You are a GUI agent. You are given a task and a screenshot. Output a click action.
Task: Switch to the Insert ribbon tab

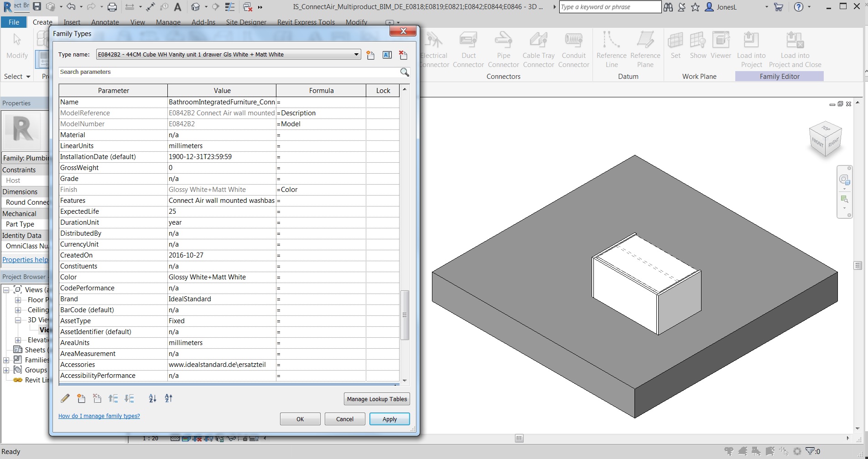click(x=72, y=22)
